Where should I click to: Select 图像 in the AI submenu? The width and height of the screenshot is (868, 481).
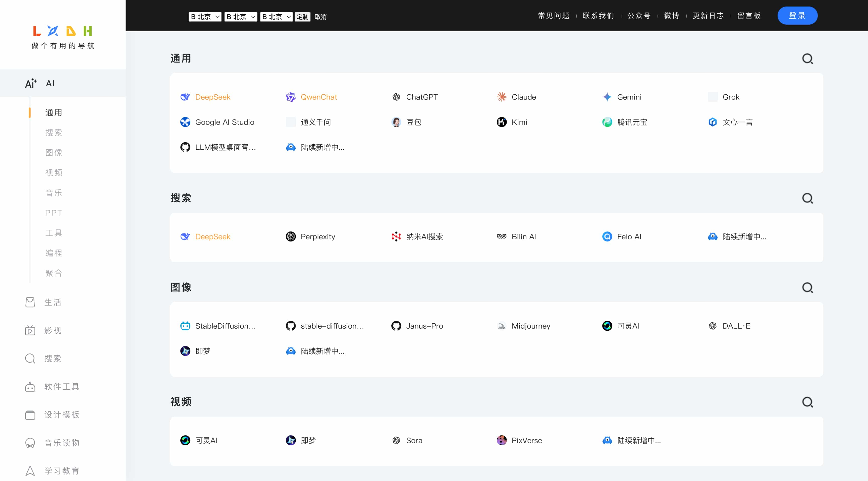53,153
